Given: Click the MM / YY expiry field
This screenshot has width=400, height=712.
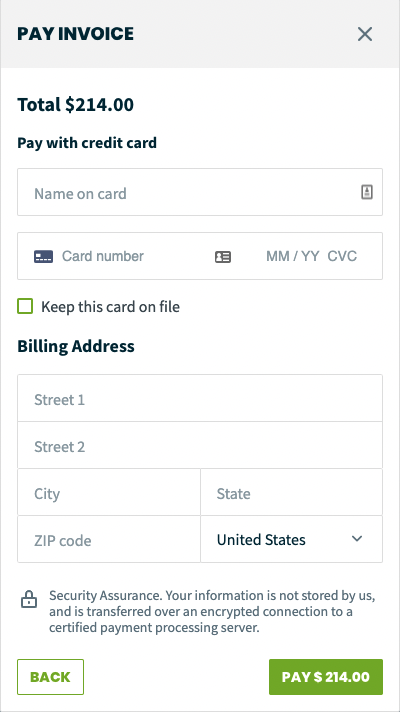Looking at the screenshot, I should point(293,257).
